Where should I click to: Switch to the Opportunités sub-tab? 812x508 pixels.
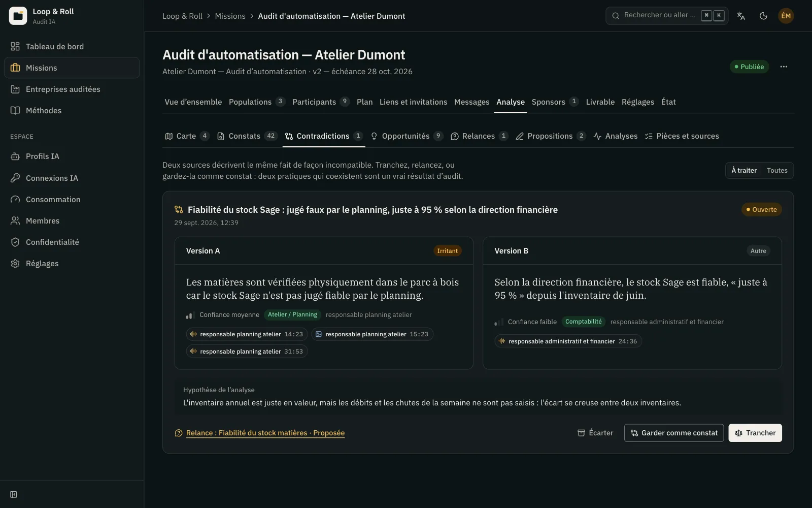pyautogui.click(x=407, y=136)
